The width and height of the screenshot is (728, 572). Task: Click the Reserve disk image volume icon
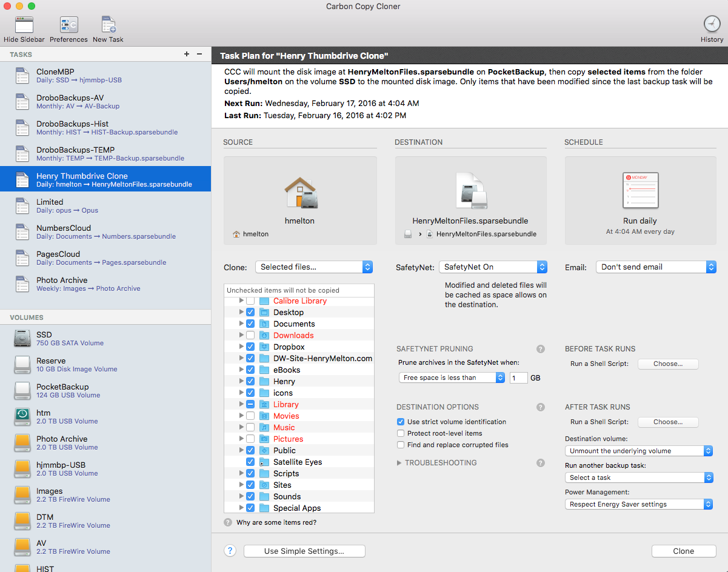pos(22,364)
